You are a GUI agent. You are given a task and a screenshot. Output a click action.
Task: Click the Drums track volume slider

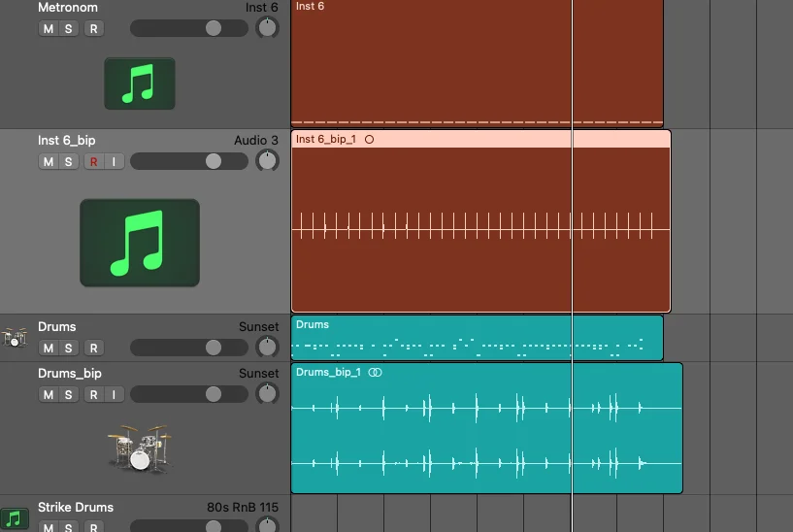[x=189, y=348]
